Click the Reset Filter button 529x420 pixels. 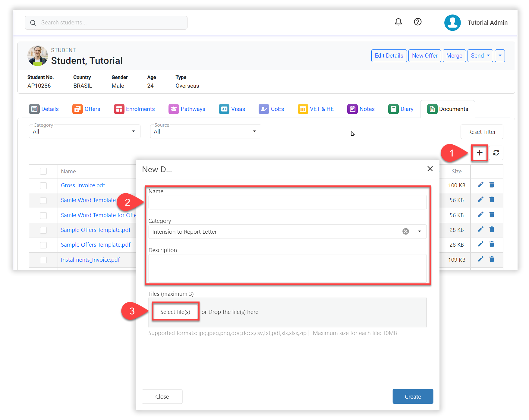[x=481, y=132]
